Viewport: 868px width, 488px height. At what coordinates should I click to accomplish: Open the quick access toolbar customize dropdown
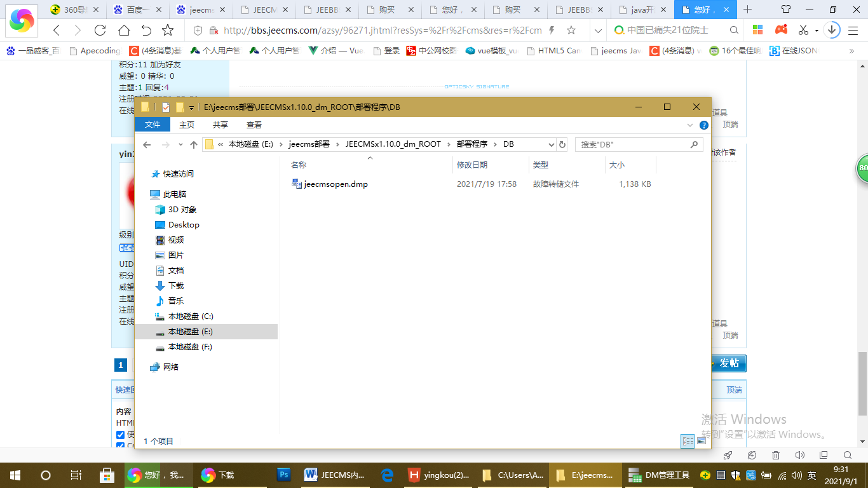click(x=191, y=107)
